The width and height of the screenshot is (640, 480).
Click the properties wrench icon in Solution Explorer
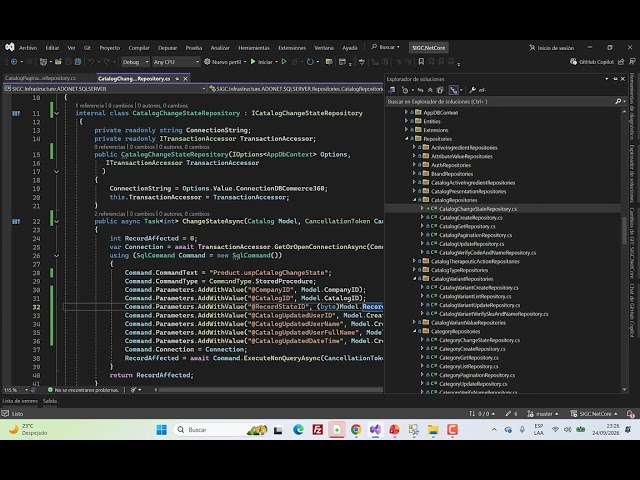coord(472,90)
